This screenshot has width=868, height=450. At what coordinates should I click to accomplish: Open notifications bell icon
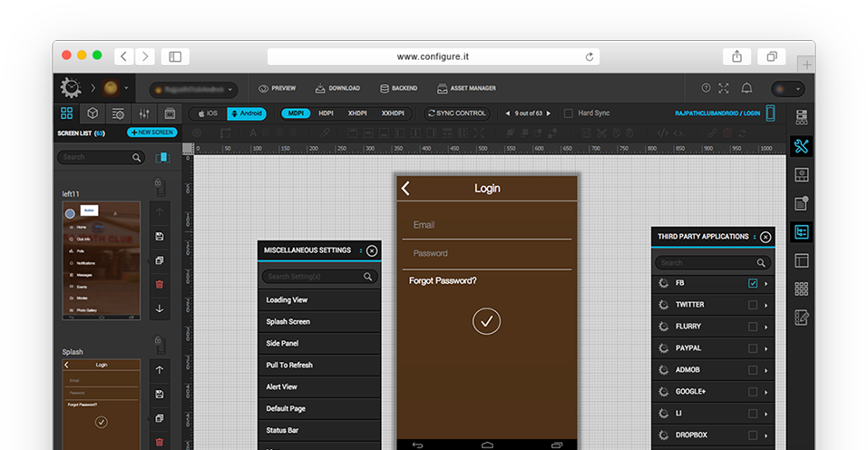click(x=746, y=88)
